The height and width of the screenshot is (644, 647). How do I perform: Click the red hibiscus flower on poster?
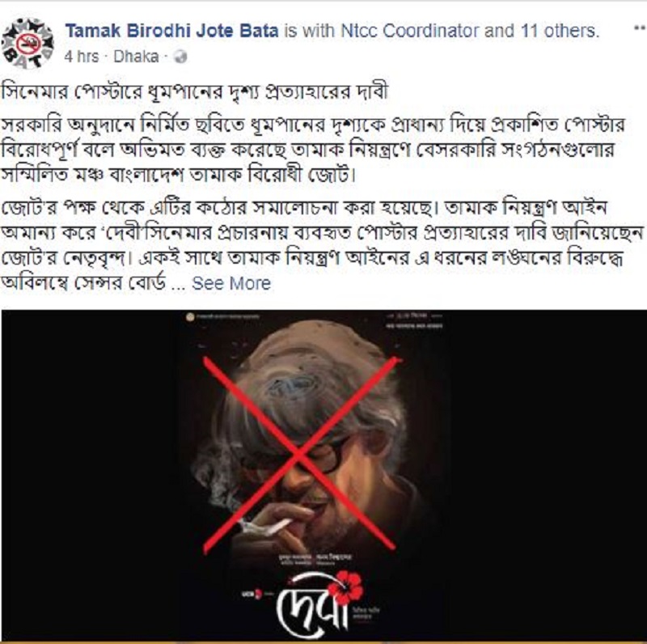point(346,587)
